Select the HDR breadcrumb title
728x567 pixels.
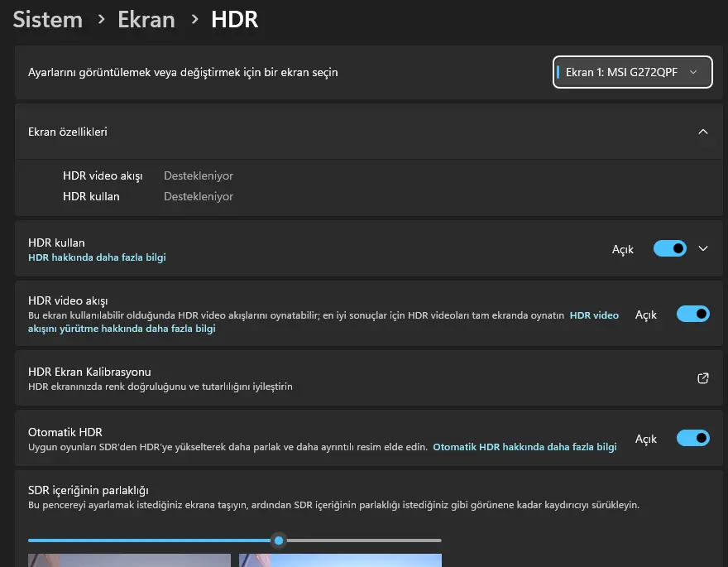point(234,20)
